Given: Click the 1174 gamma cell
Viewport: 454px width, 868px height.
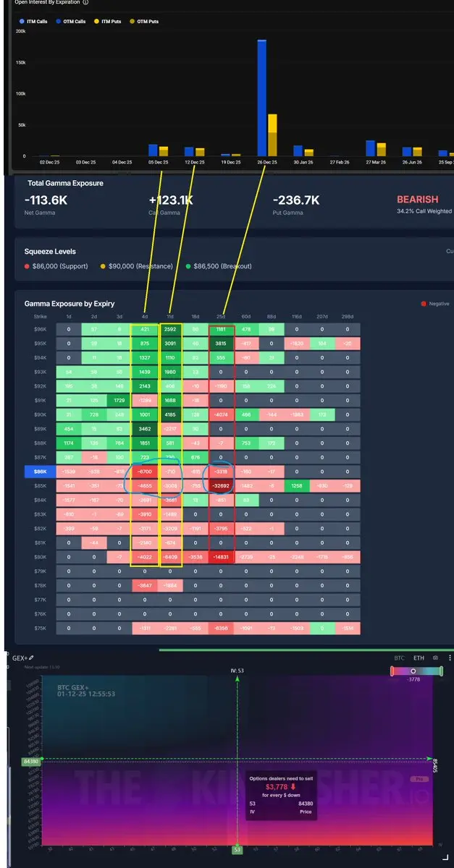Looking at the screenshot, I should (69, 443).
